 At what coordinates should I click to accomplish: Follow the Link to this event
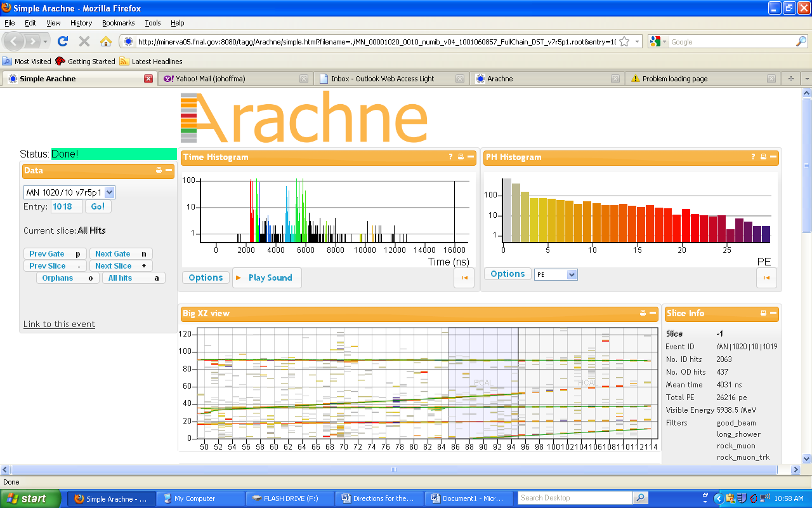click(59, 324)
